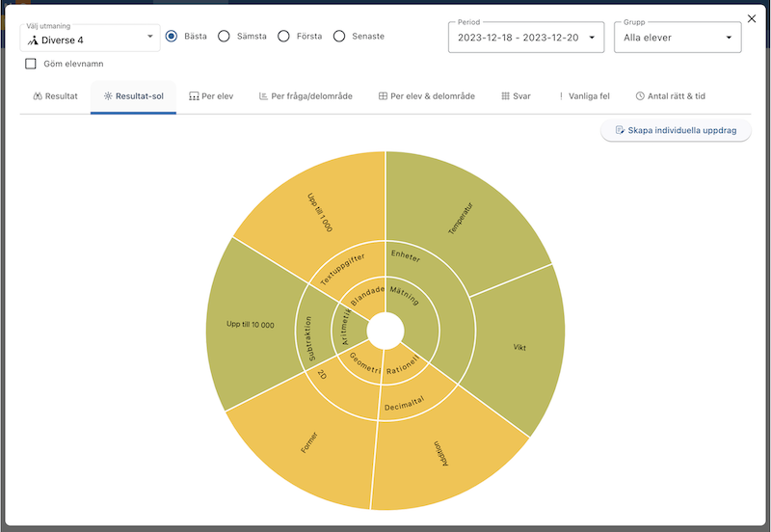Click the clock icon for Antal rätt & tid
Image resolution: width=771 pixels, height=532 pixels.
pyautogui.click(x=640, y=96)
